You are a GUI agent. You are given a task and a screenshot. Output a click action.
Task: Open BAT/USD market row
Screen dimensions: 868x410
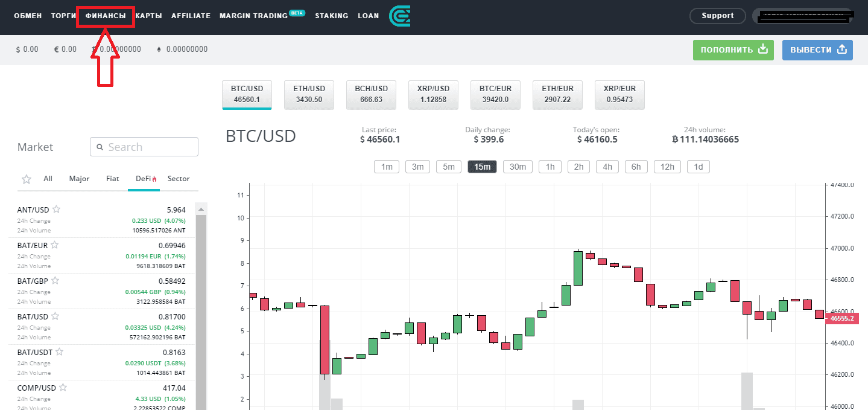pyautogui.click(x=101, y=326)
